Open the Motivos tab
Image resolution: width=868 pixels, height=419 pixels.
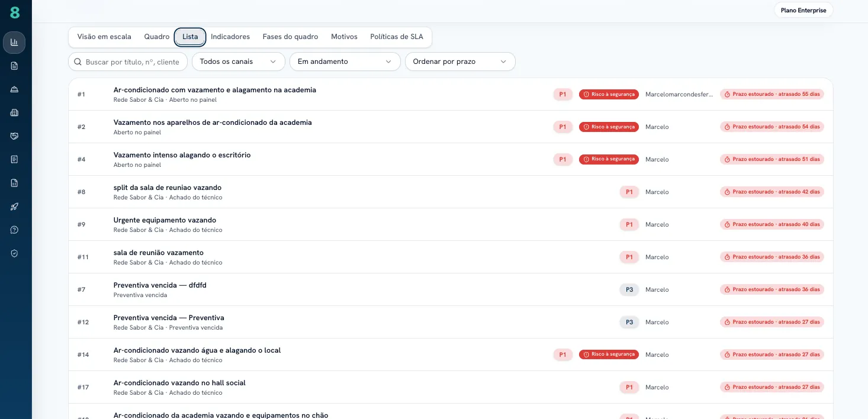[344, 37]
